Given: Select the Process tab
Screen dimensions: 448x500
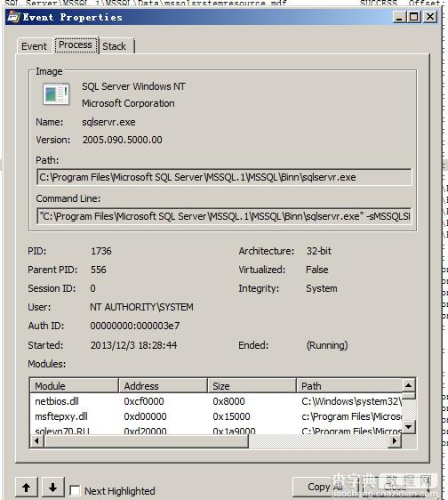Looking at the screenshot, I should tap(76, 45).
